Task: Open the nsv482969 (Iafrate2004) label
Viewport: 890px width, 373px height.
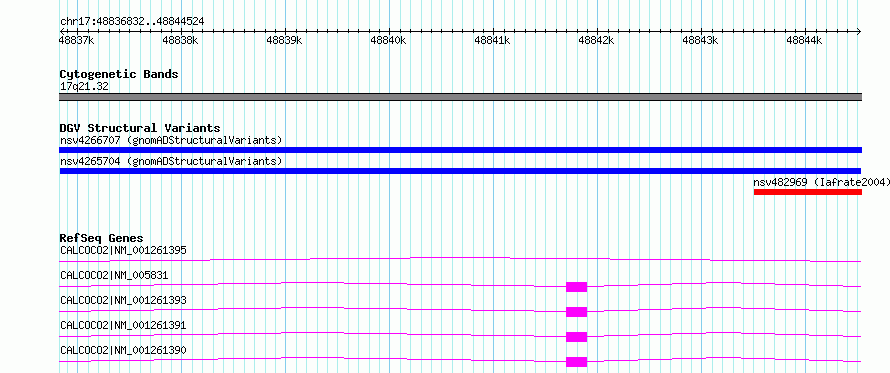Action: click(x=821, y=182)
